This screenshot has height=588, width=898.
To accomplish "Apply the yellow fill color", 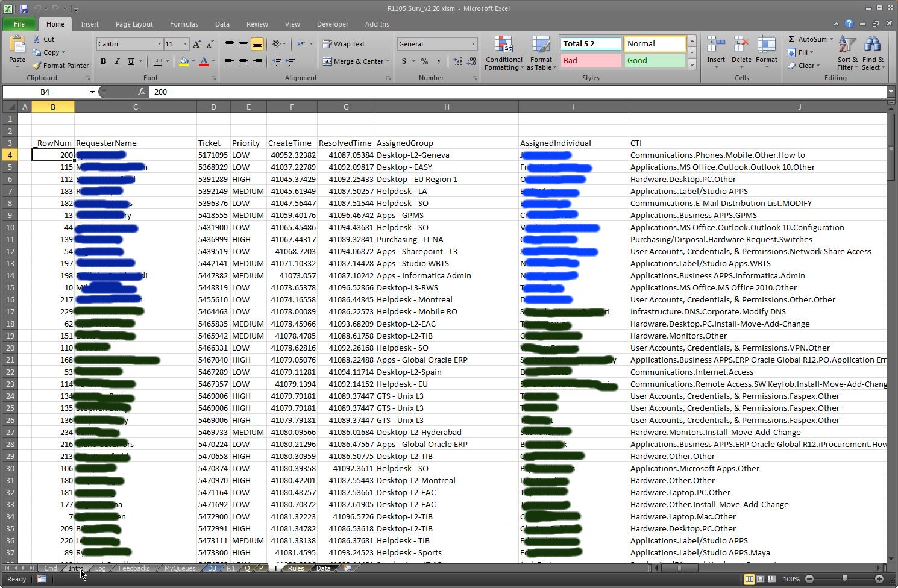I will (x=183, y=61).
